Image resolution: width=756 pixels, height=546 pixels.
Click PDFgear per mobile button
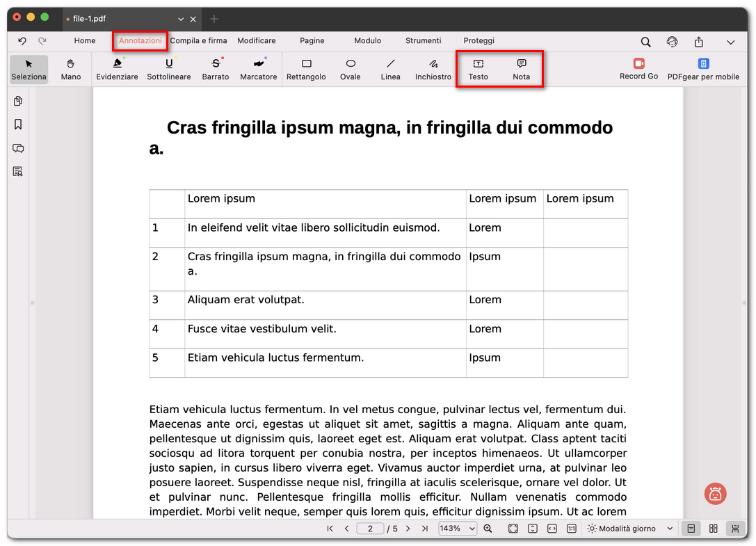tap(703, 69)
